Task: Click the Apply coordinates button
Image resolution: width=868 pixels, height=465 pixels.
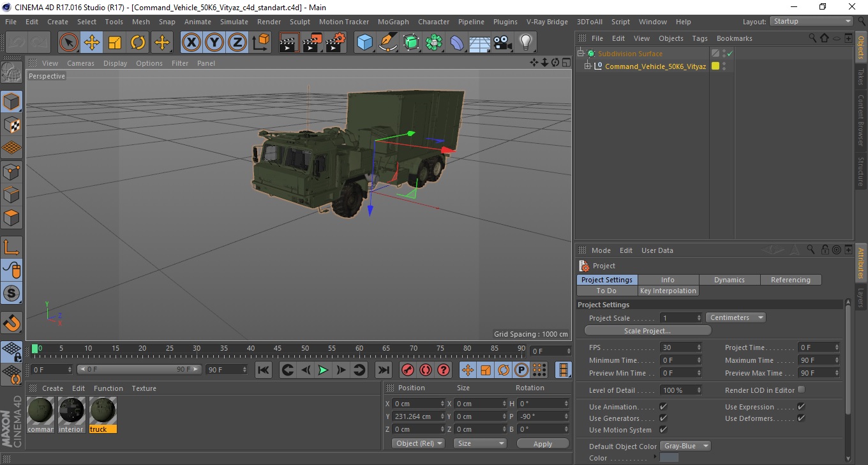Action: (x=542, y=443)
